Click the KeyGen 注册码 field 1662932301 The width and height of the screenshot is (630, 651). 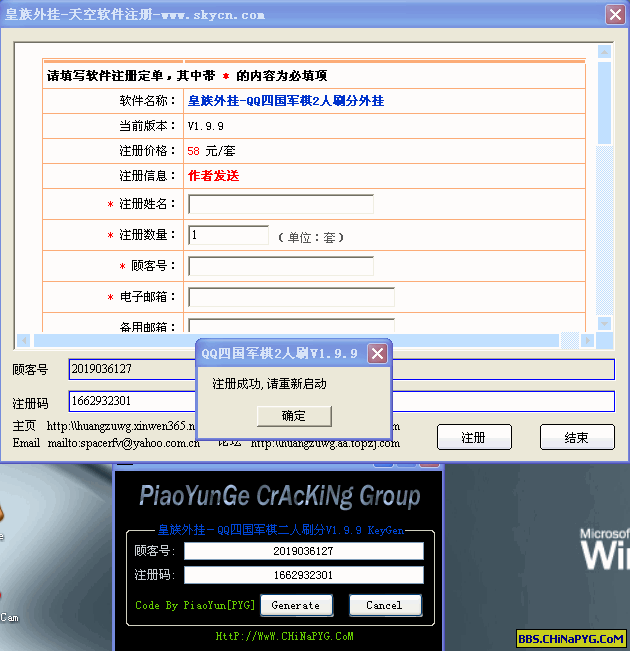tap(304, 575)
